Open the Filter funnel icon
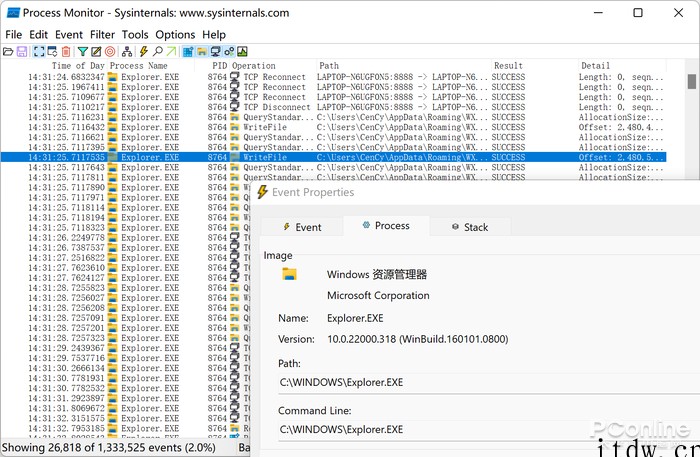700x457 pixels. coord(83,52)
